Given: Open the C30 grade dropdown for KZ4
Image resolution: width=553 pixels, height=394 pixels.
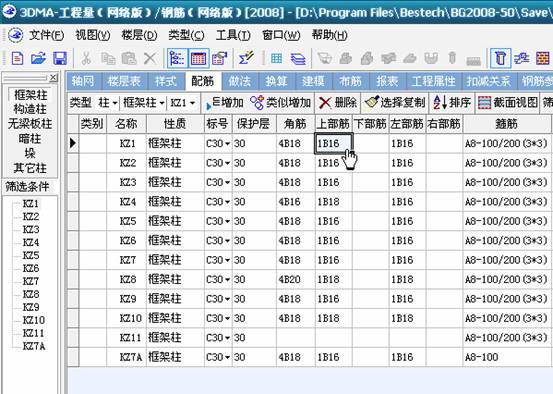Looking at the screenshot, I should tap(227, 202).
